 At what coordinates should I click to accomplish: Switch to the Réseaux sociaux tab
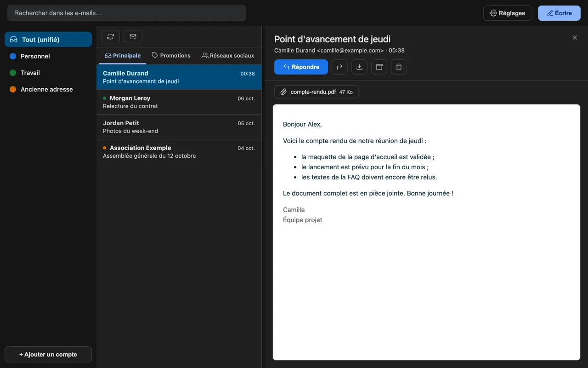coord(228,55)
